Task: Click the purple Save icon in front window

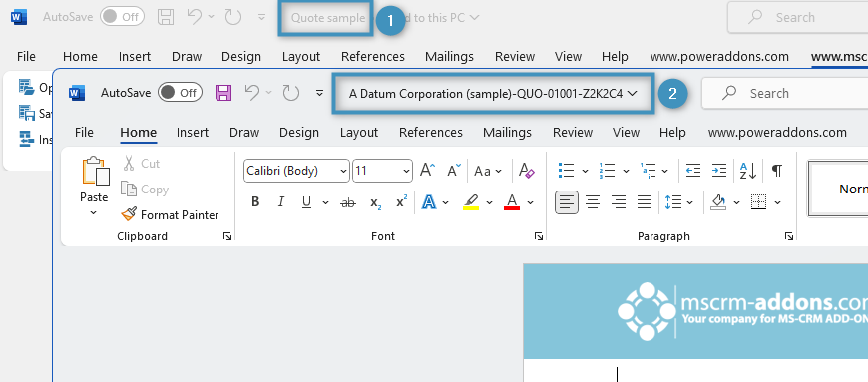Action: [223, 93]
